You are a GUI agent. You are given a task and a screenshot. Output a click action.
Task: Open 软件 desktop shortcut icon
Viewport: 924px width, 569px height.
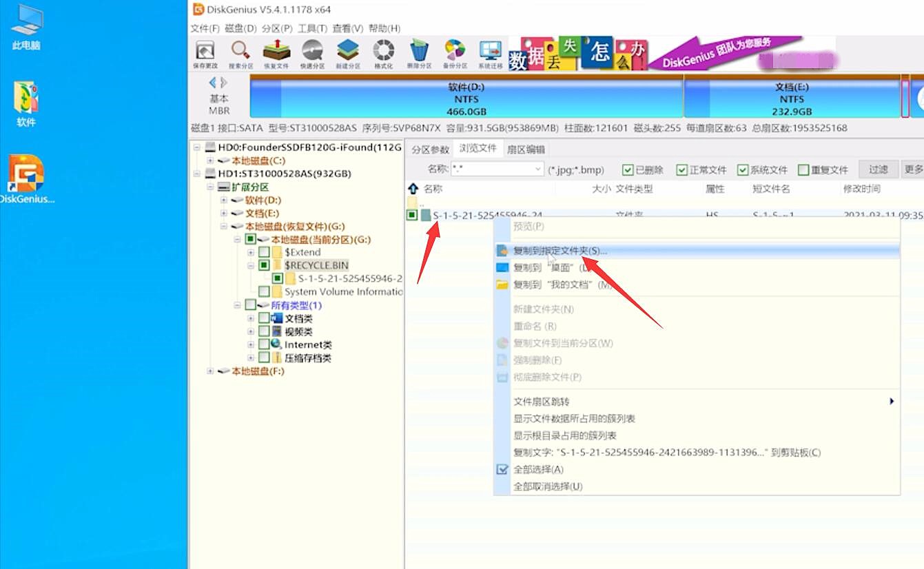click(x=26, y=99)
